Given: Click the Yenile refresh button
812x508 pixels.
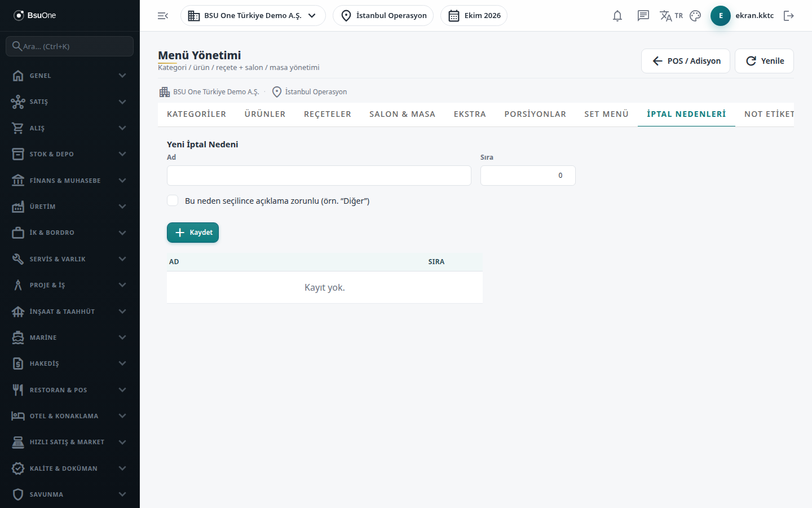Looking at the screenshot, I should coord(764,61).
